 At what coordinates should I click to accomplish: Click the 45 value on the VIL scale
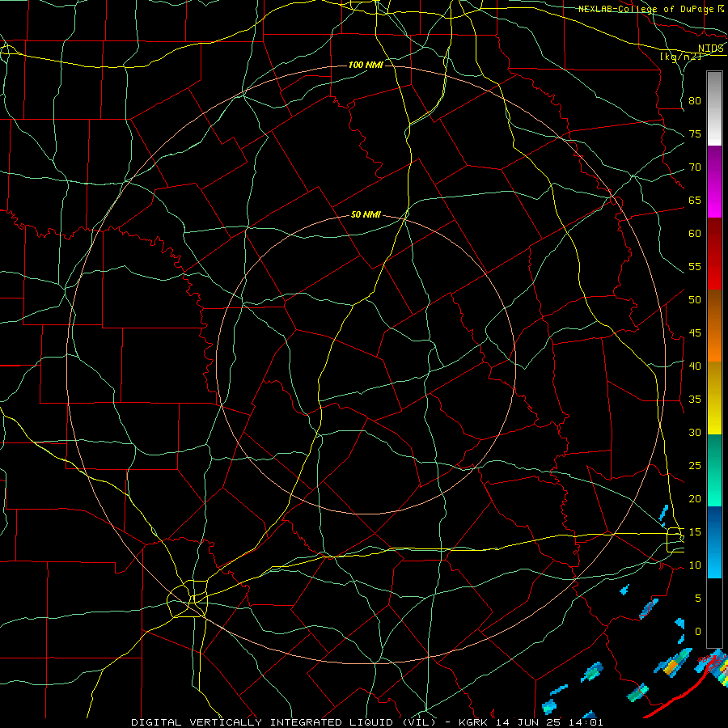pyautogui.click(x=695, y=333)
